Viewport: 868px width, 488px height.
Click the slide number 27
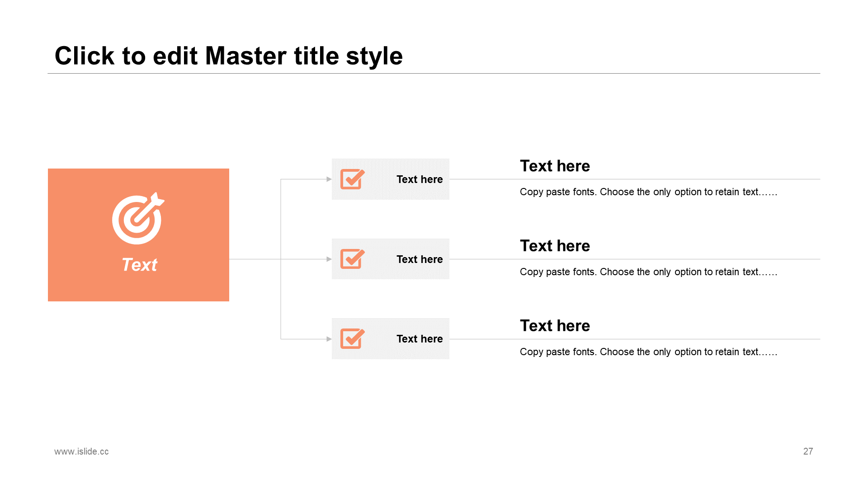point(808,451)
